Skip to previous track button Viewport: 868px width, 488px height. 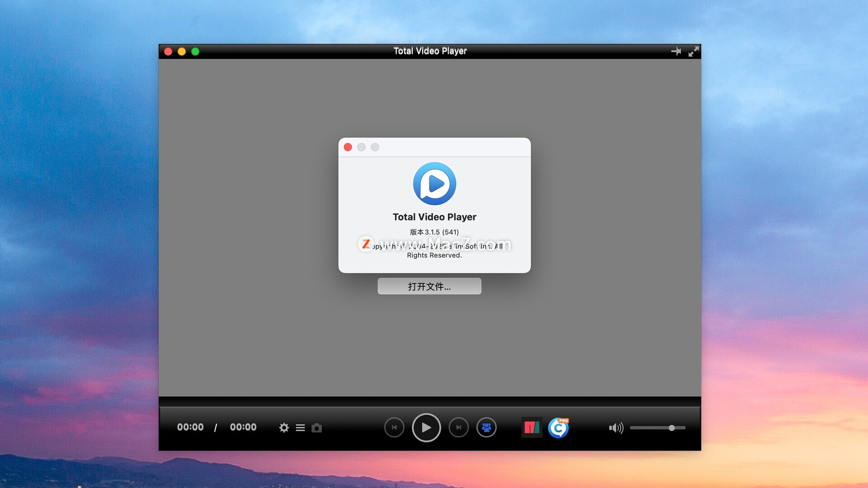tap(394, 427)
